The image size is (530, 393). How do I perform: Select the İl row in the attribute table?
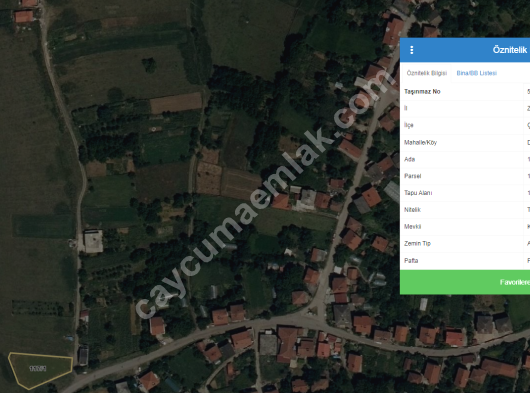pyautogui.click(x=465, y=108)
